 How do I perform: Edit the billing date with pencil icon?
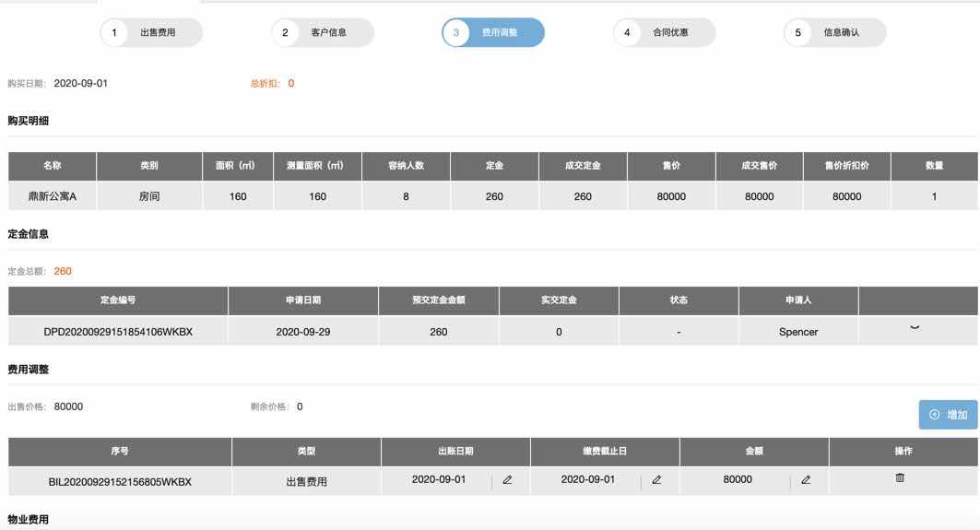pyautogui.click(x=507, y=480)
